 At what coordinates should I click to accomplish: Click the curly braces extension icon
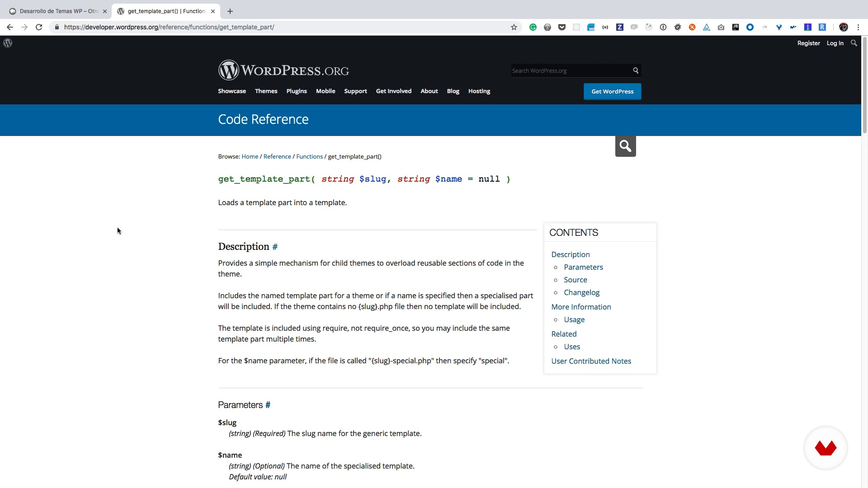(x=605, y=27)
